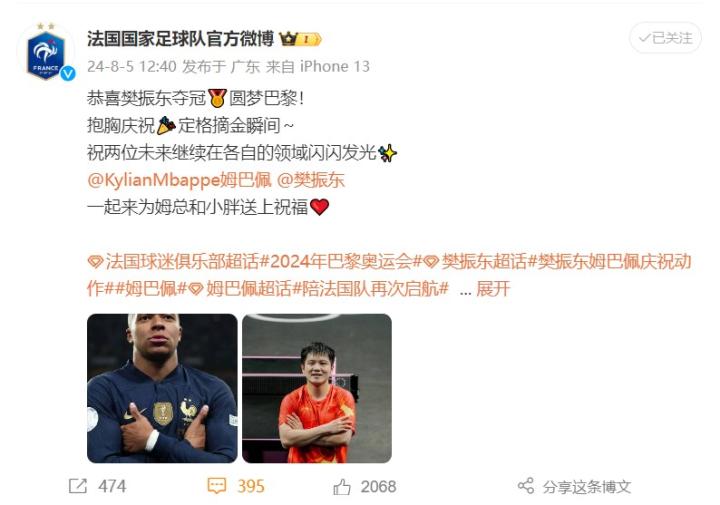Click the diamond icon before 法国球迷俱乐部超话
The width and height of the screenshot is (720, 505).
click(x=95, y=262)
